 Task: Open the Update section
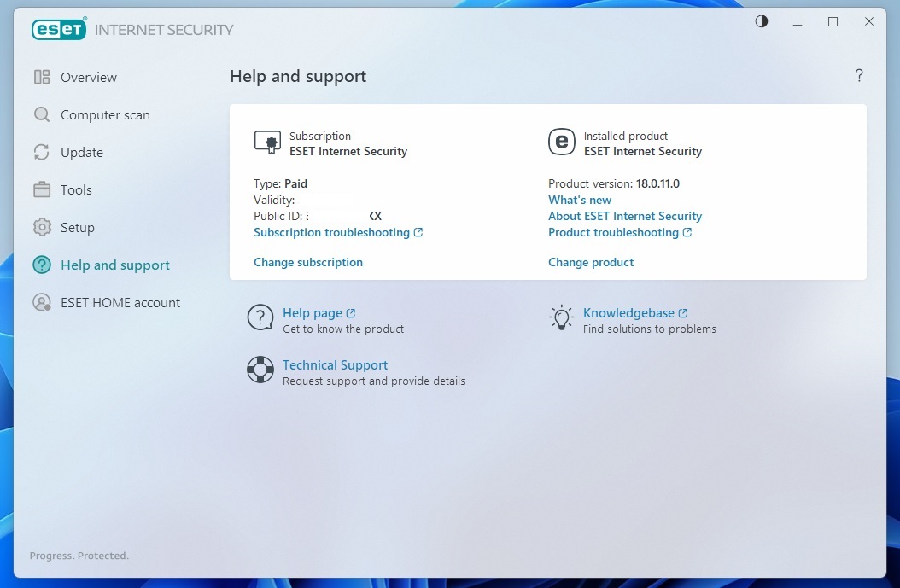point(82,153)
